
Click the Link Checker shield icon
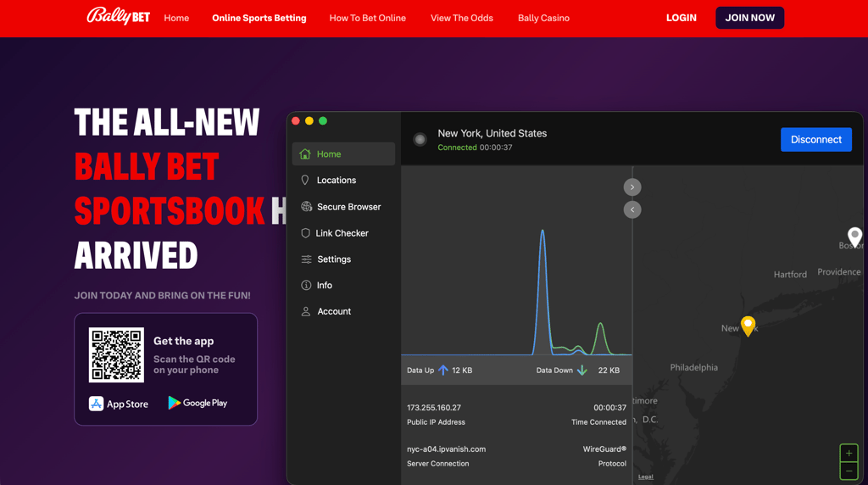click(305, 233)
